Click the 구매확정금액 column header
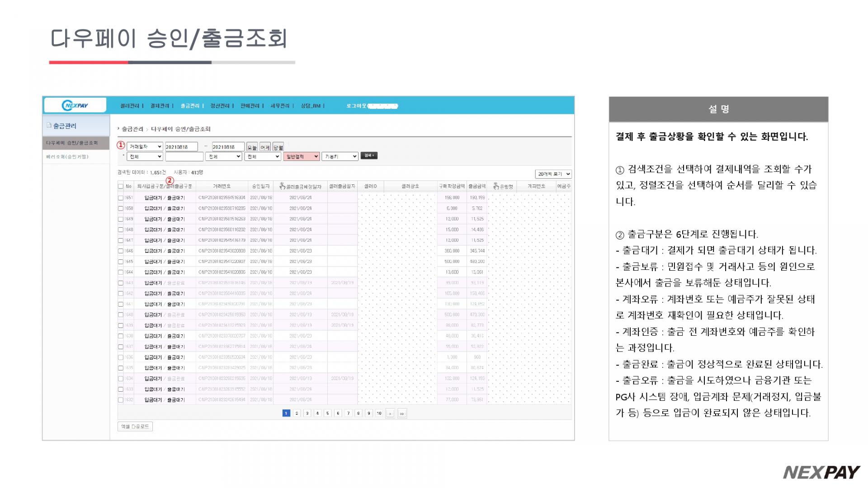 point(452,186)
